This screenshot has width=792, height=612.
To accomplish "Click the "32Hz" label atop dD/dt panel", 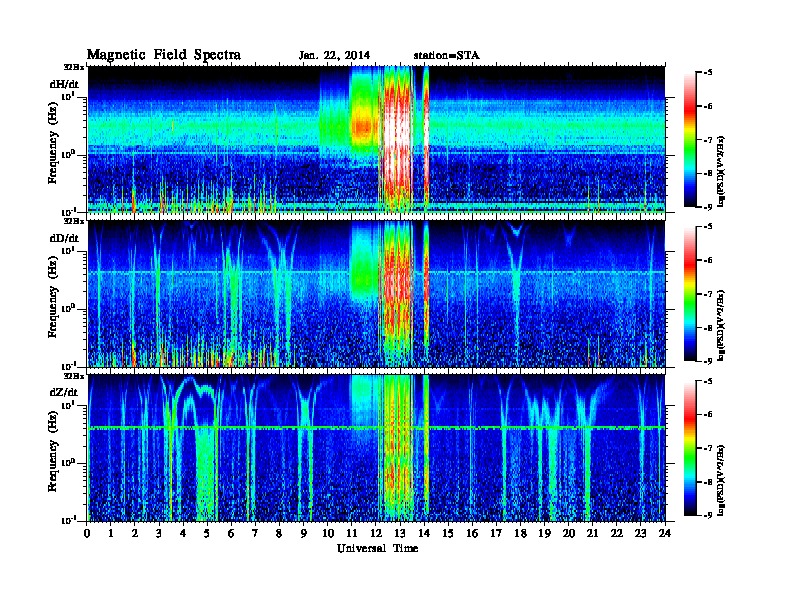I will tap(73, 221).
